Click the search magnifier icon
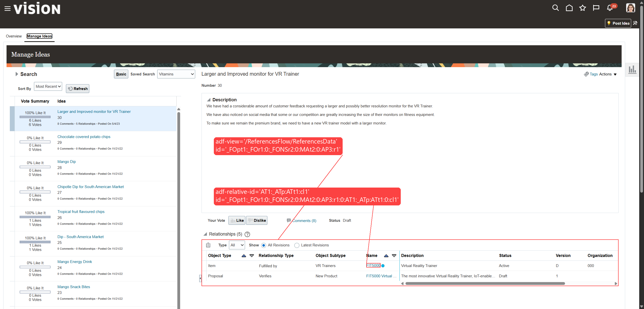 [555, 8]
